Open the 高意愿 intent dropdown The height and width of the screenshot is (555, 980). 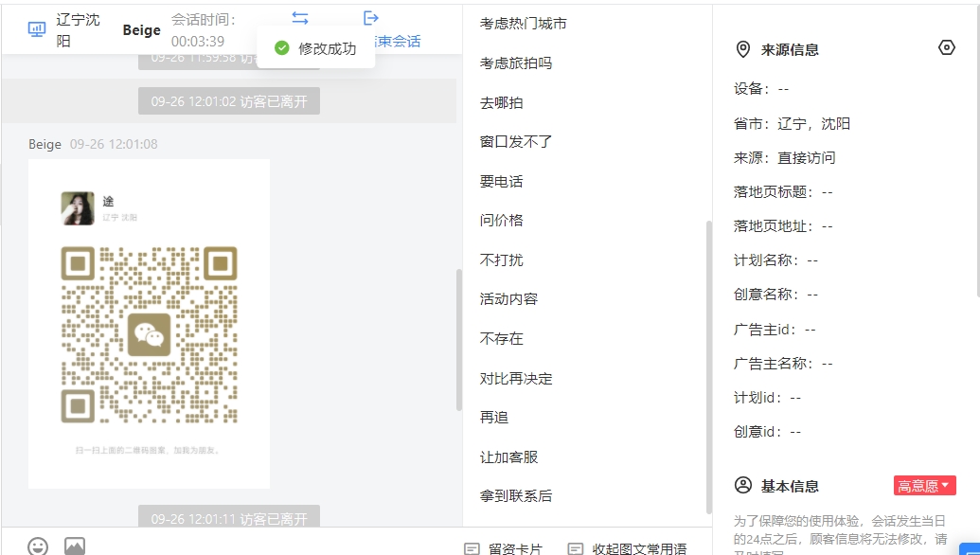pos(924,486)
